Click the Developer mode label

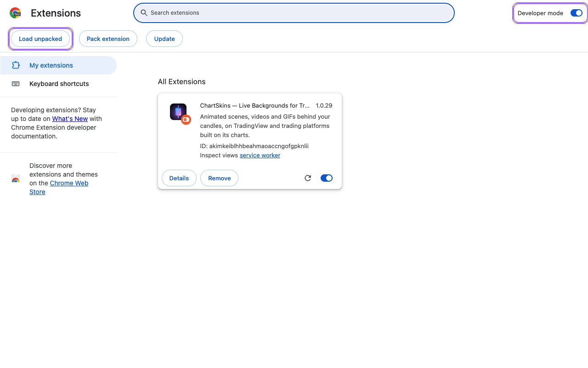(x=540, y=13)
